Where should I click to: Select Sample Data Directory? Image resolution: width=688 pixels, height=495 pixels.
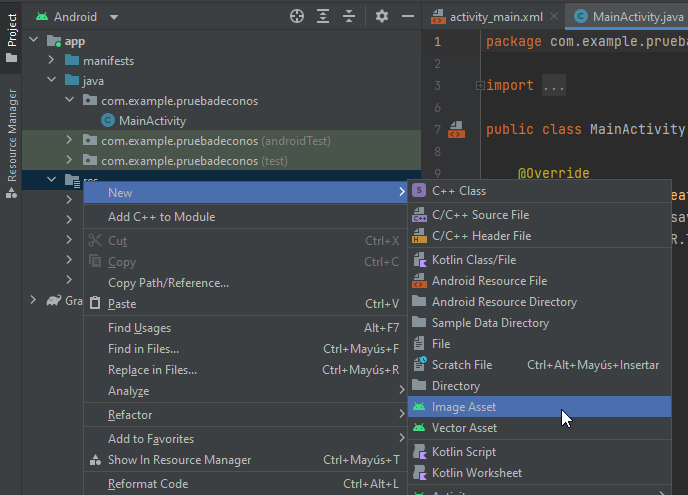[x=540, y=323]
